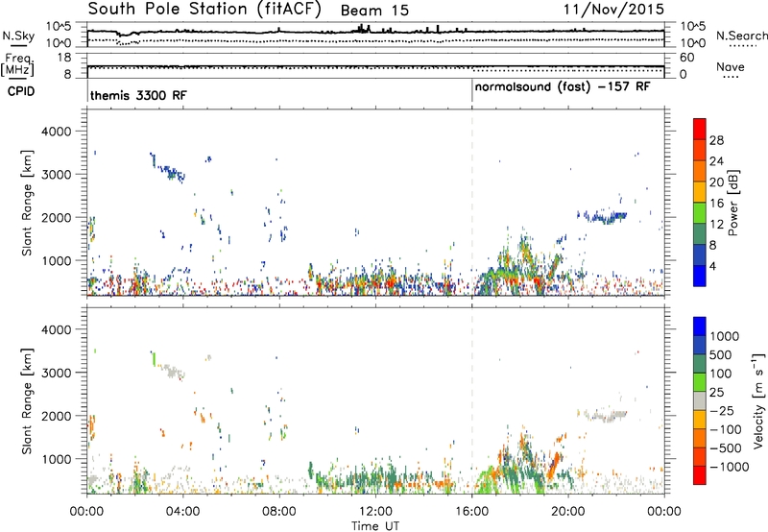Select the "Freq. [MHz]" axis label
This screenshot has height=532, width=768.
[x=17, y=65]
